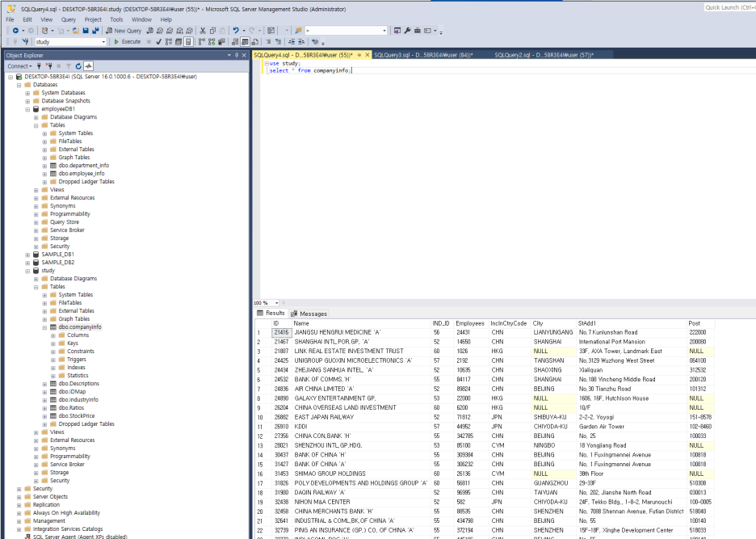This screenshot has height=539, width=756.
Task: Expand the dbo.StockPrice table node
Action: point(44,416)
